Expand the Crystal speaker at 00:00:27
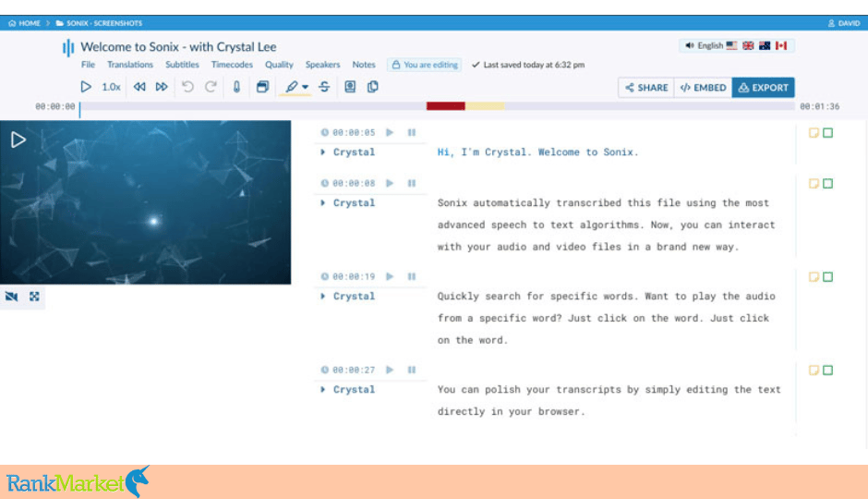This screenshot has width=868, height=499. (323, 389)
